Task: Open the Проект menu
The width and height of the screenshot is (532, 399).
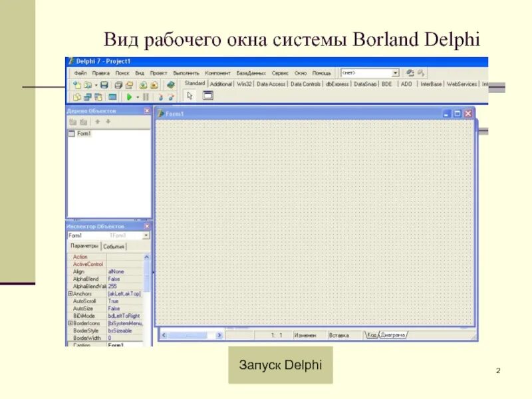Action: (158, 73)
